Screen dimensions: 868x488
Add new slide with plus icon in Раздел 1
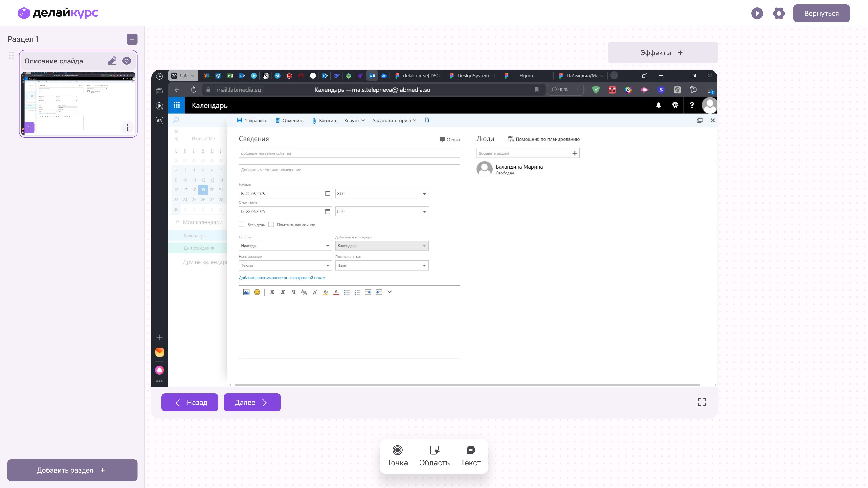pos(132,39)
